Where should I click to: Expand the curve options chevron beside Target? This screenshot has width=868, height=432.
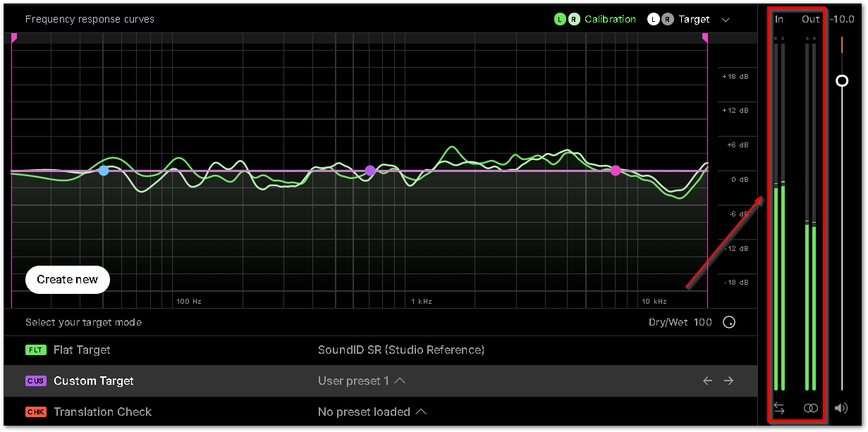[726, 20]
